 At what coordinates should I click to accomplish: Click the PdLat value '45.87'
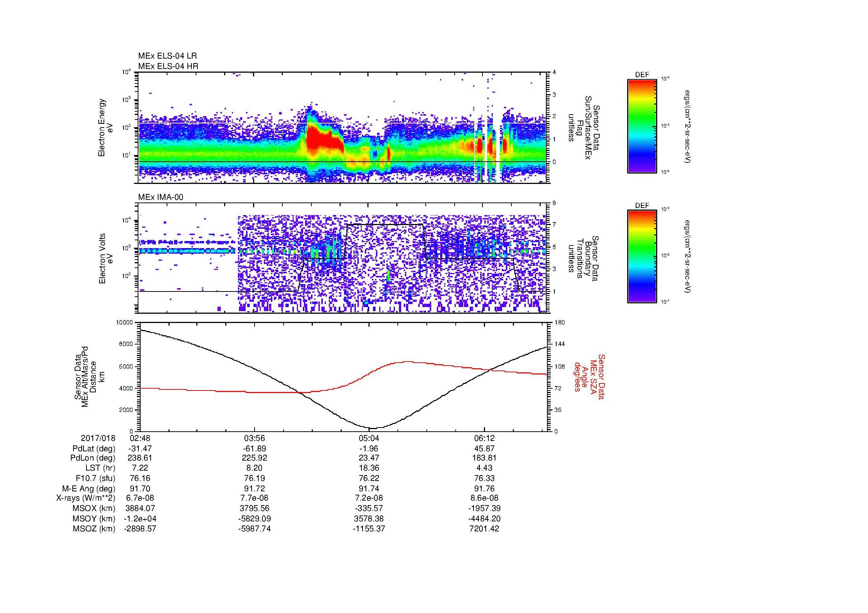tap(484, 449)
